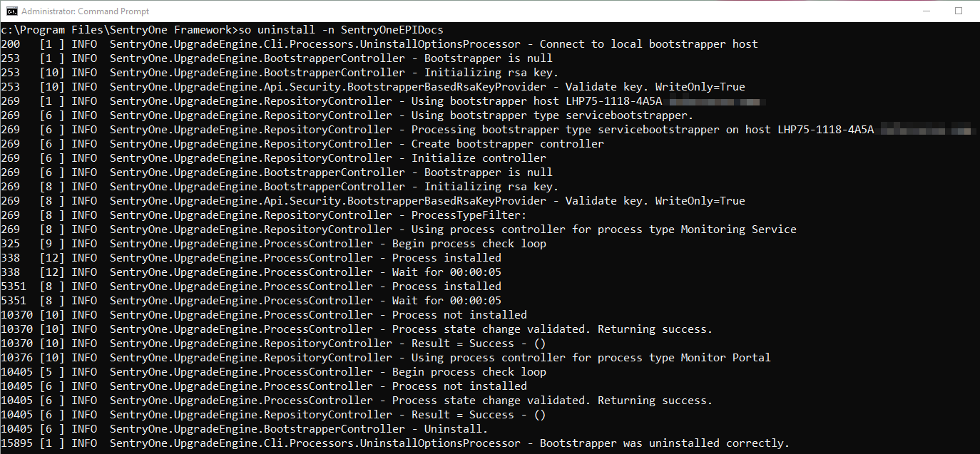980x454 pixels.
Task: Click the first 'Begin process check loop' line
Action: coord(469,244)
